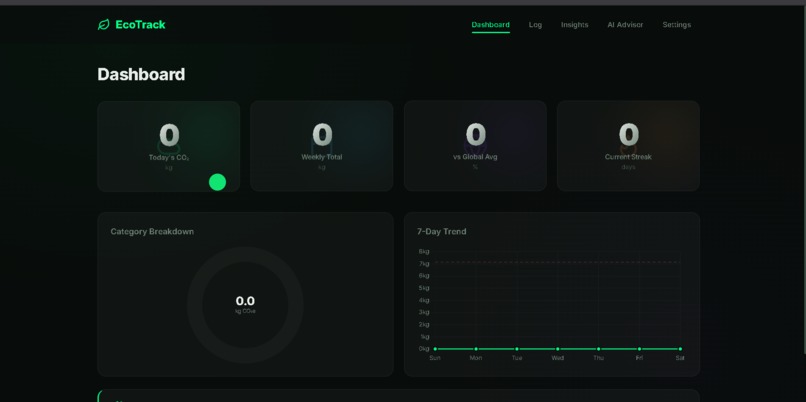Select the Current Streak stat card

click(x=628, y=146)
